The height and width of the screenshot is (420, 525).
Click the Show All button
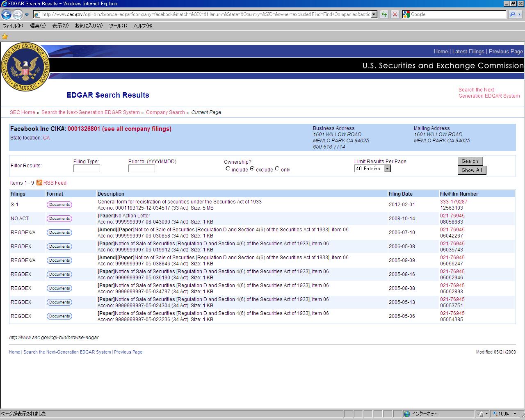pyautogui.click(x=472, y=170)
